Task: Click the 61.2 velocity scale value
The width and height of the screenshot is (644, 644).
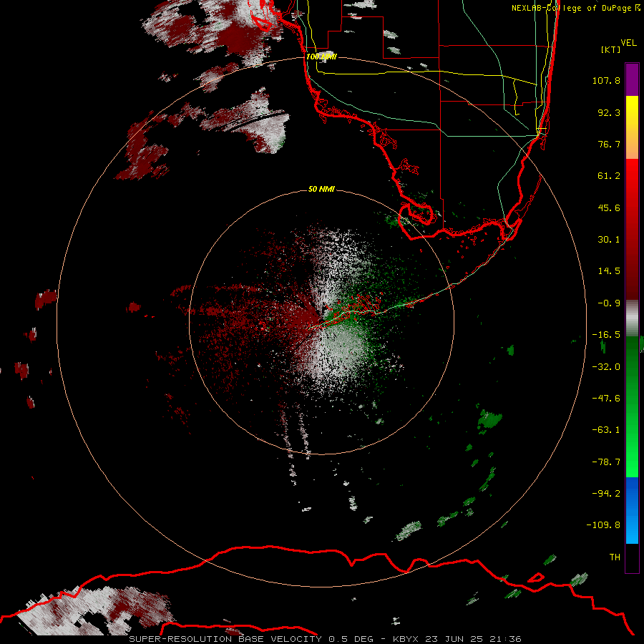Action: point(609,176)
